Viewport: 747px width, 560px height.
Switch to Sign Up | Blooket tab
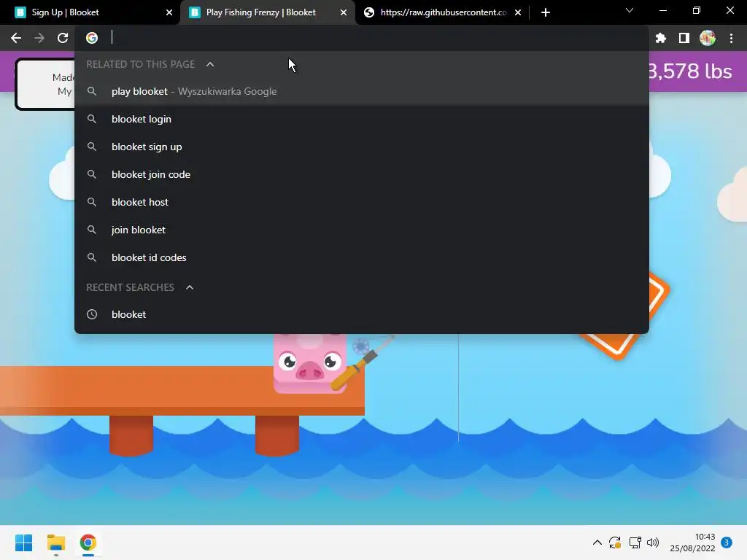pyautogui.click(x=90, y=12)
